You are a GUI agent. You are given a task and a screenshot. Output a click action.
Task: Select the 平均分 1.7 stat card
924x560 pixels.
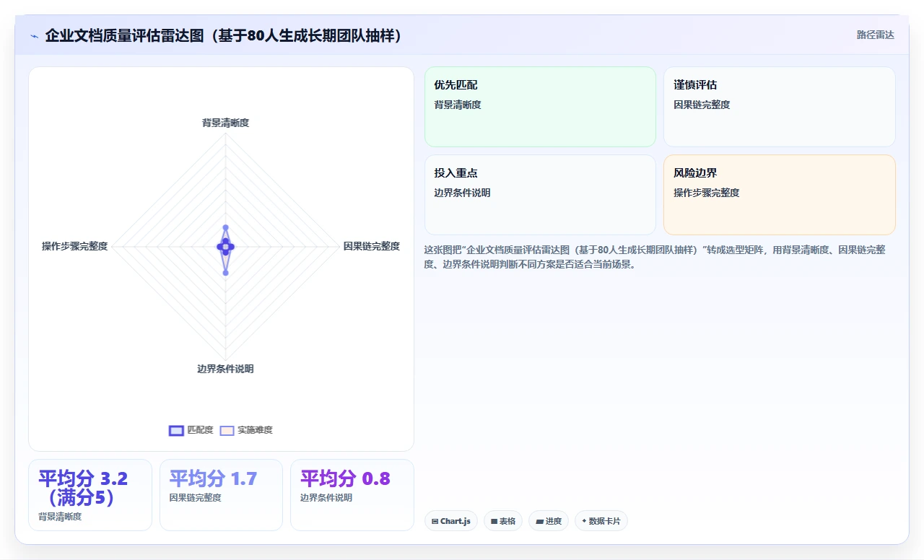[221, 495]
